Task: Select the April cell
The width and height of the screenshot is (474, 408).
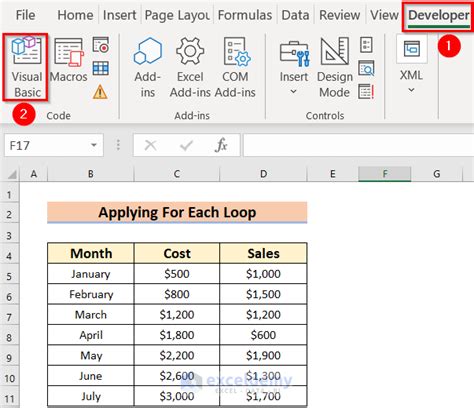Action: point(91,335)
